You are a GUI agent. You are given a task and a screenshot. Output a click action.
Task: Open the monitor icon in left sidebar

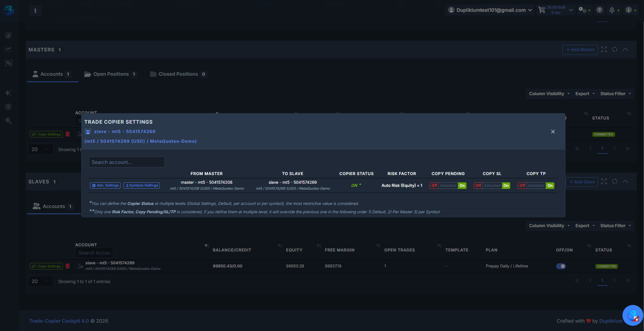9,63
